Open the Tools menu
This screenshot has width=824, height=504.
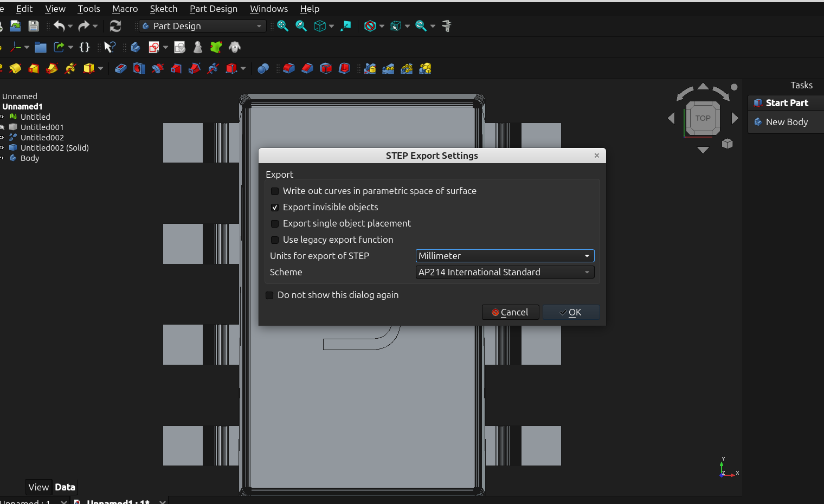point(89,9)
